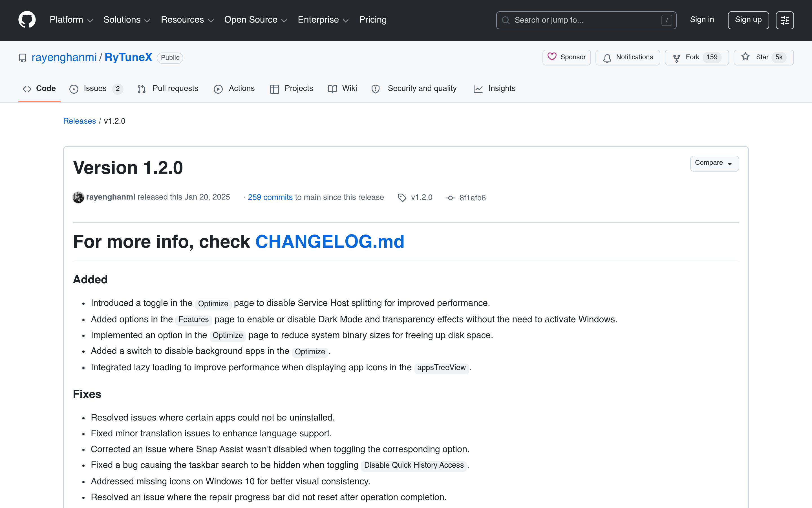Open commit 8f1afb6 link
812x508 pixels.
[x=473, y=198]
